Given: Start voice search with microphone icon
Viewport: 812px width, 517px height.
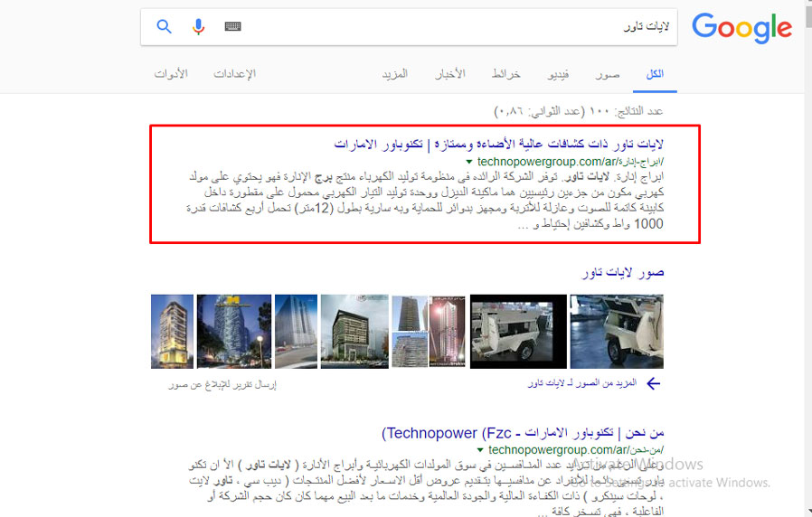Looking at the screenshot, I should [198, 26].
